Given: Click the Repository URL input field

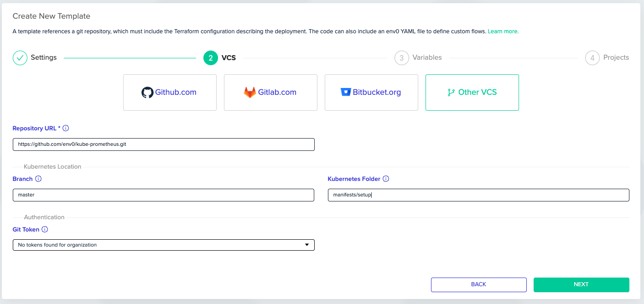Looking at the screenshot, I should point(163,144).
